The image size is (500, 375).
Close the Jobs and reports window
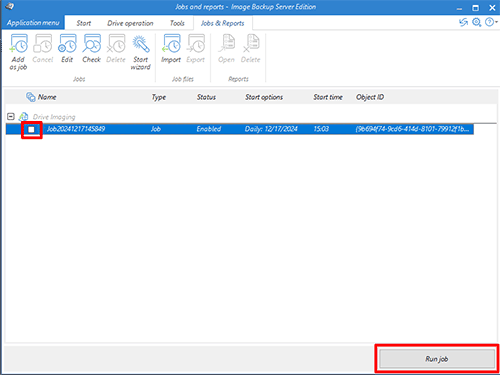click(x=492, y=7)
